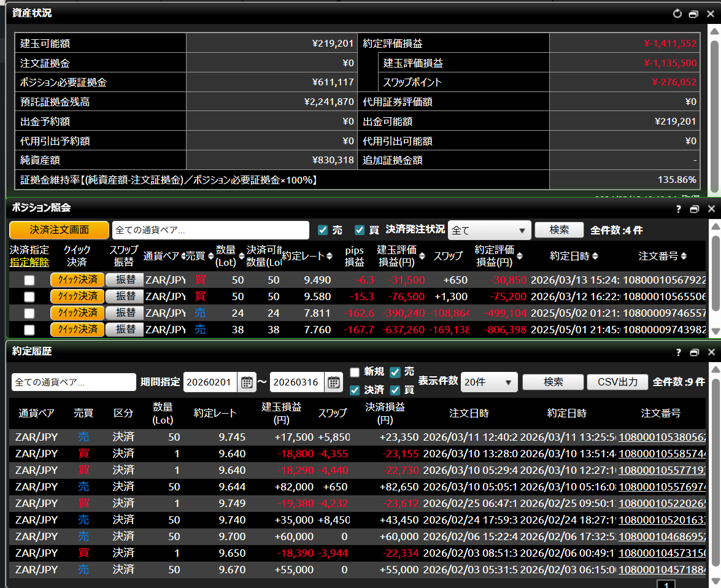The image size is (721, 588).
Task: Open the 表示件数 dropdown set to 20件
Action: [x=489, y=382]
